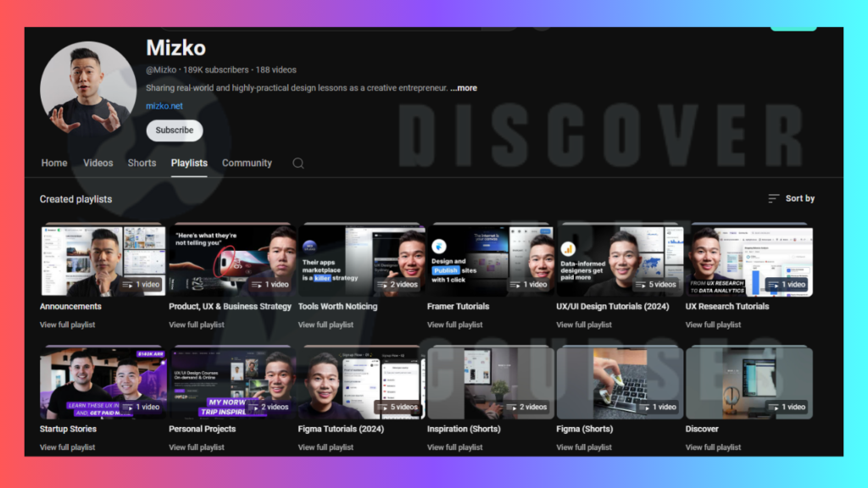Open the Discover playlist thumbnail
The height and width of the screenshot is (488, 868).
pos(749,382)
